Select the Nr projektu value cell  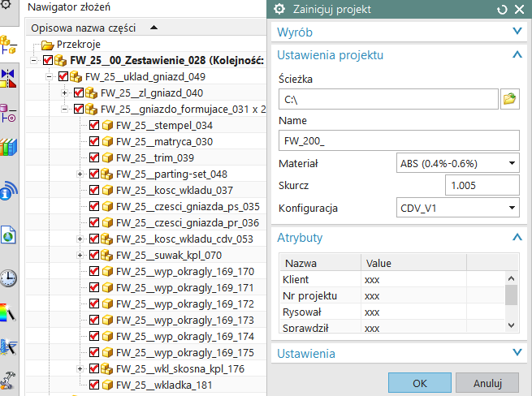pos(413,295)
